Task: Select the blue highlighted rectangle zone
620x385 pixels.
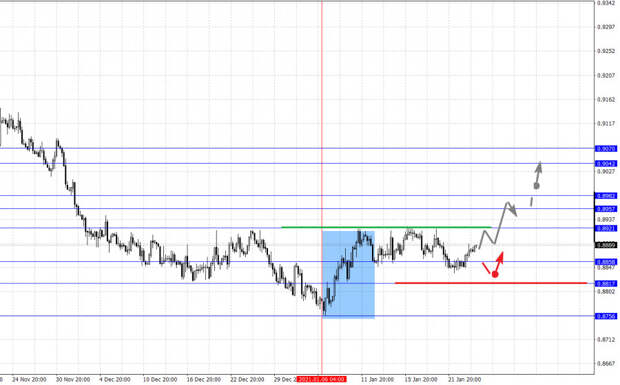Action: (348, 274)
